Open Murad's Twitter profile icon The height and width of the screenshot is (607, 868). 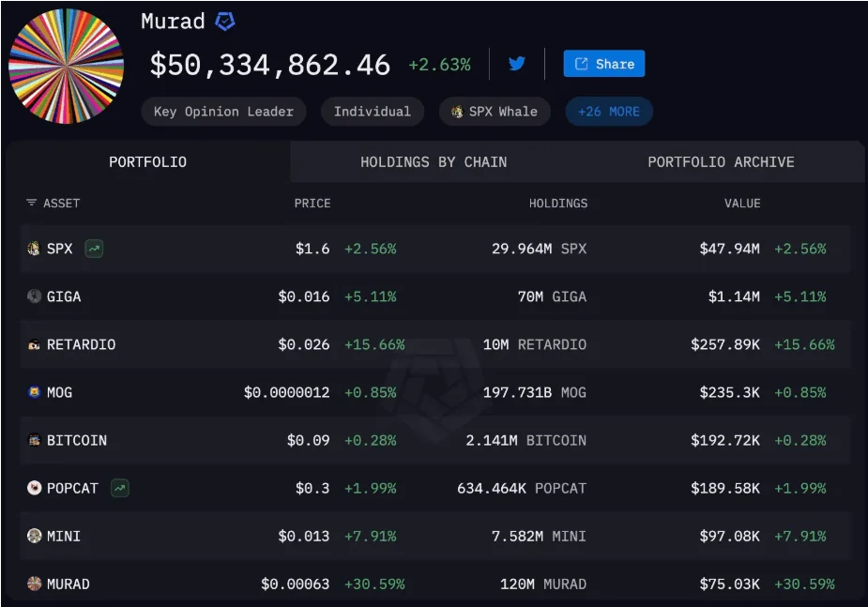click(x=516, y=64)
